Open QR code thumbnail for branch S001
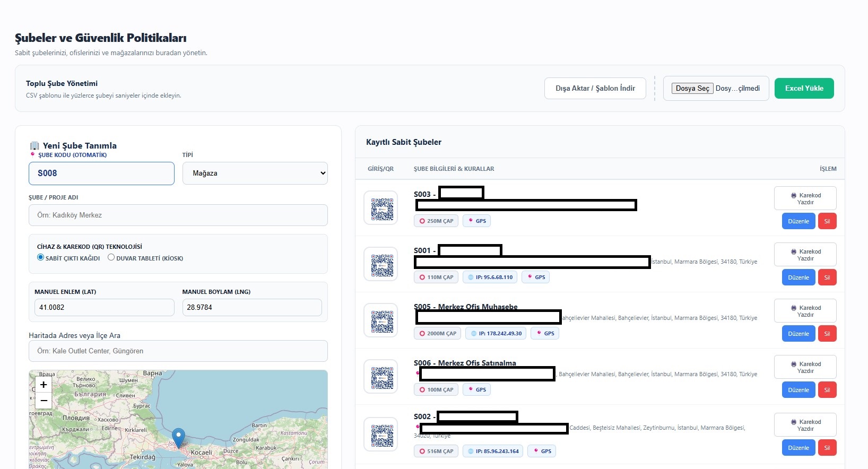The image size is (868, 469). pyautogui.click(x=380, y=264)
